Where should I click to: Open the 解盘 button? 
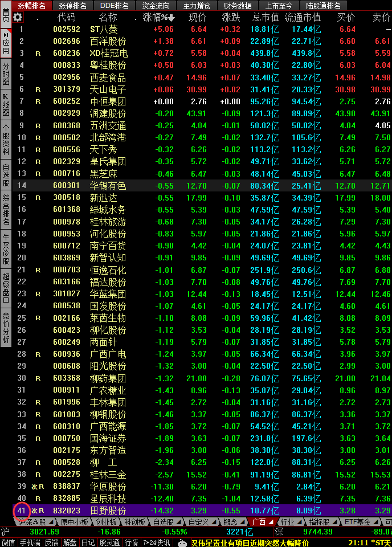(70, 543)
